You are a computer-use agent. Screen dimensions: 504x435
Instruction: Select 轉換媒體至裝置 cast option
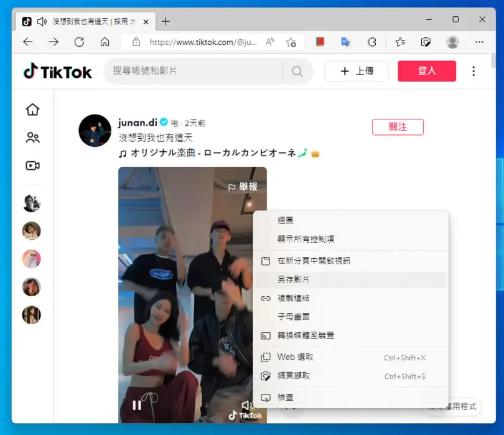(x=351, y=335)
